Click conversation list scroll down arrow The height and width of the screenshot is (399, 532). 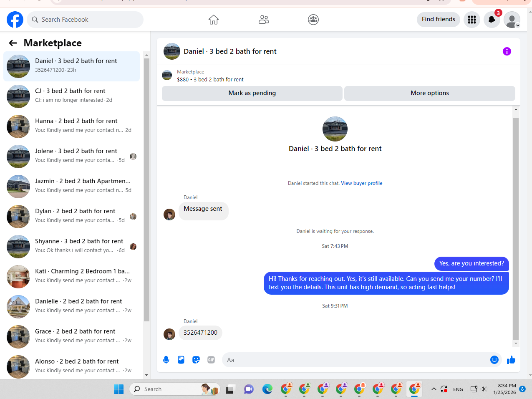146,375
